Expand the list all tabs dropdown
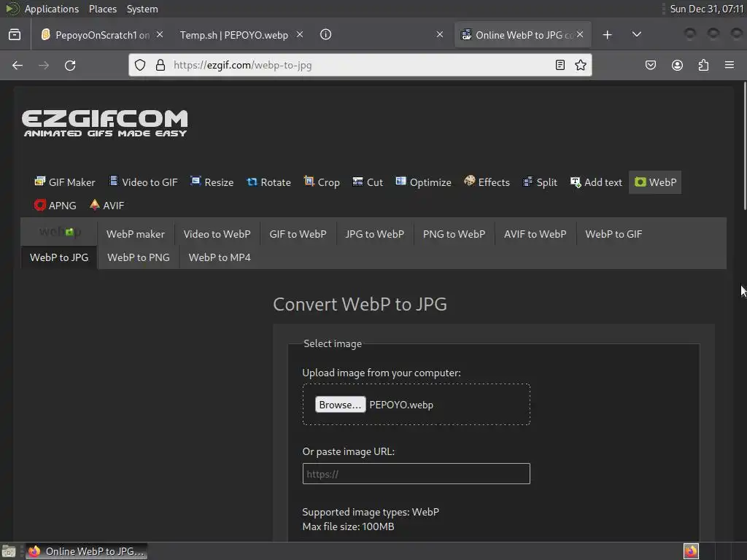 click(636, 35)
